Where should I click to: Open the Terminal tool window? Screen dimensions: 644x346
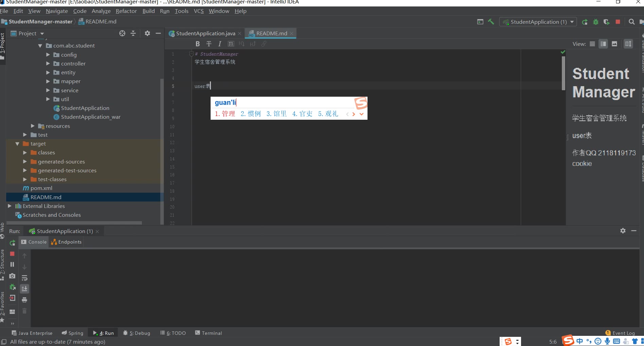(208, 333)
